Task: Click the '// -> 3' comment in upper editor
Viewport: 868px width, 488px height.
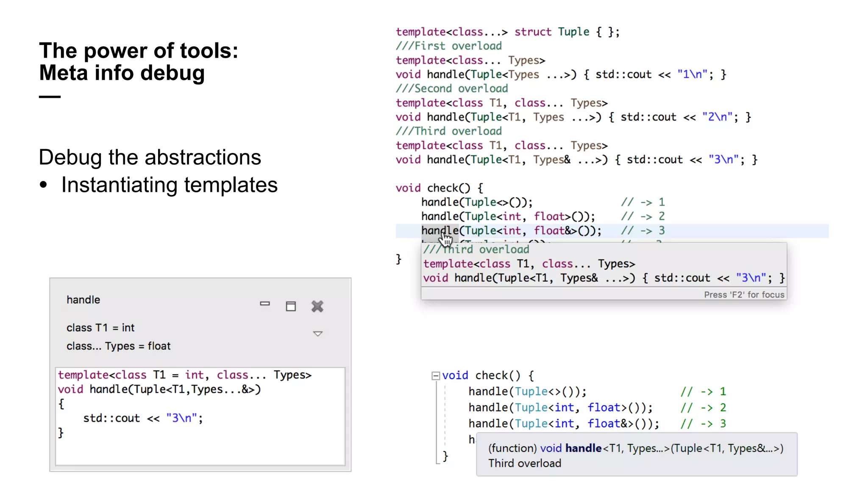Action: point(643,231)
